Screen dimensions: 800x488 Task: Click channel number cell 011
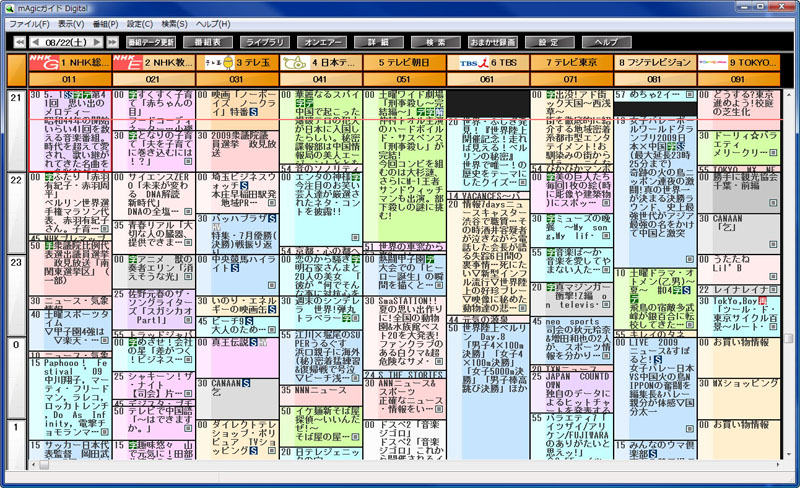pyautogui.click(x=69, y=79)
